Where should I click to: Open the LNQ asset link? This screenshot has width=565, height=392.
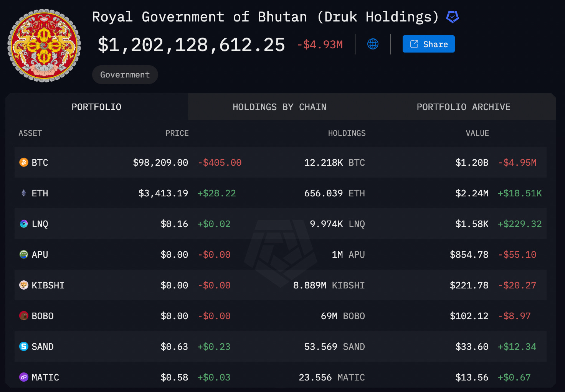[x=40, y=224]
